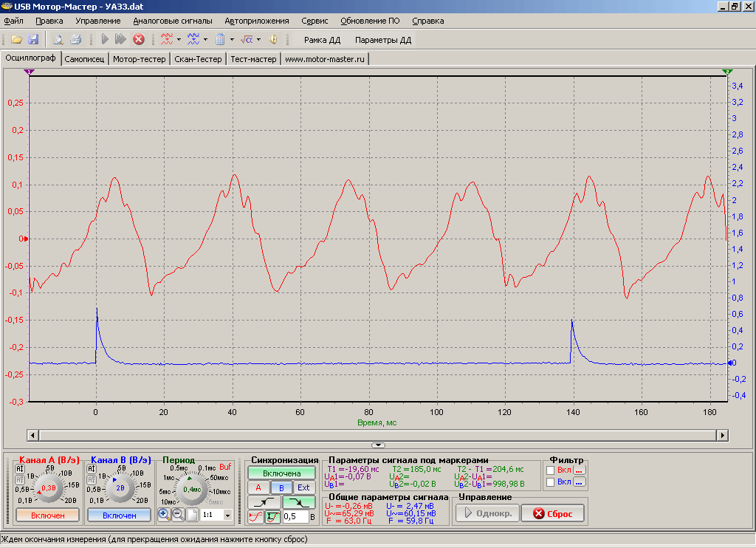Enable the blue channel B filter checkbox
This screenshot has width=756, height=548.
[550, 482]
